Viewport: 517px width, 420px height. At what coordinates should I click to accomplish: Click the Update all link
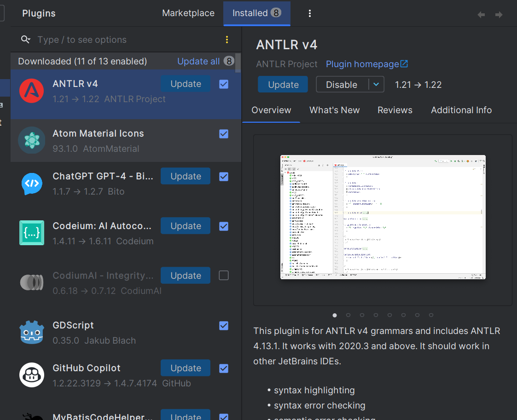pos(198,61)
